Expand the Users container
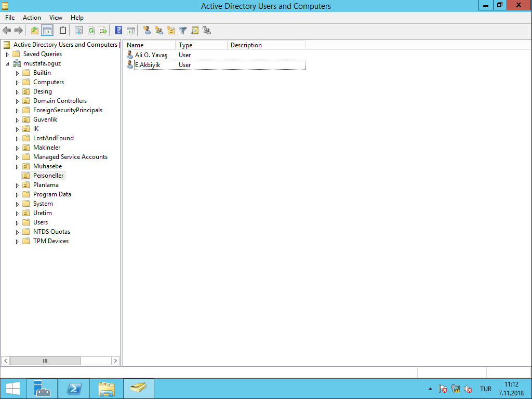This screenshot has width=532, height=399. tap(17, 222)
